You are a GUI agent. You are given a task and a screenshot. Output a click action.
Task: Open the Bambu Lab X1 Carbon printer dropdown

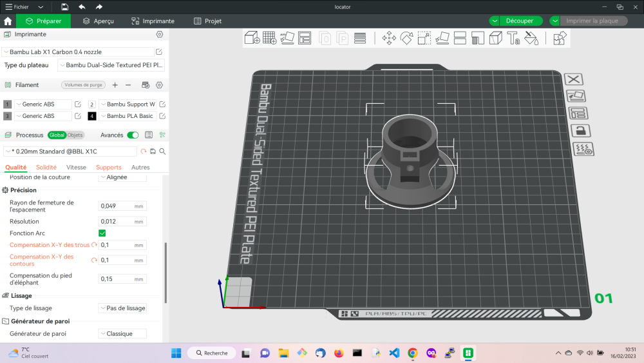pos(77,52)
